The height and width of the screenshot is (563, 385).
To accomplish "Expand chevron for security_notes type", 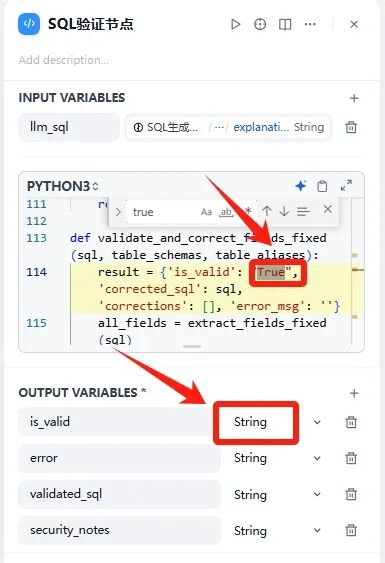I will click(317, 530).
